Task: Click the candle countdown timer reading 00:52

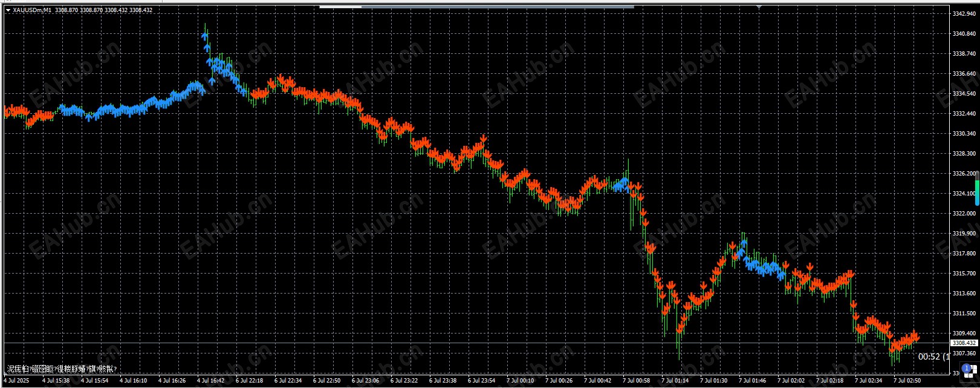Action: (933, 357)
